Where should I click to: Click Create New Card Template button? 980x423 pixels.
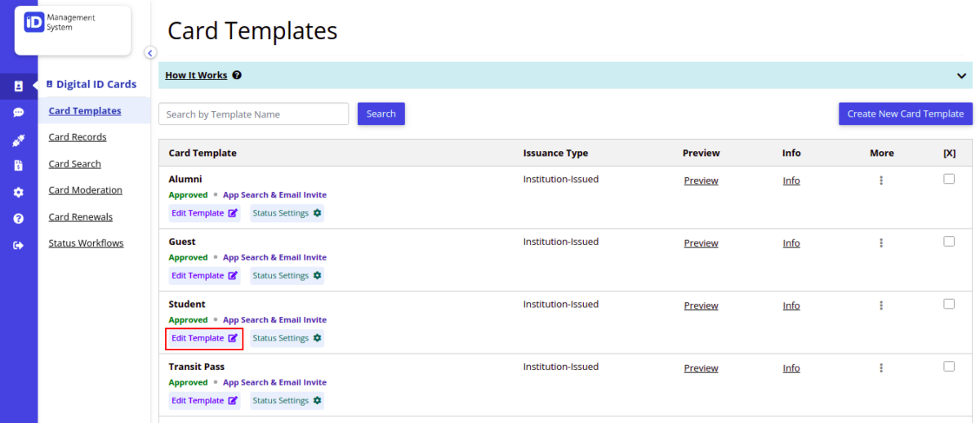pos(905,114)
